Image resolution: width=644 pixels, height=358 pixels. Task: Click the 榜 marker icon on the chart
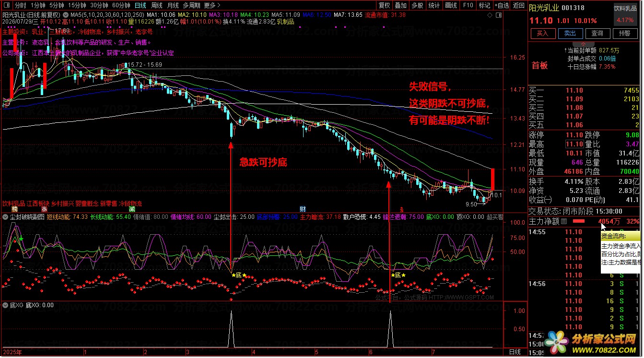pos(15,209)
